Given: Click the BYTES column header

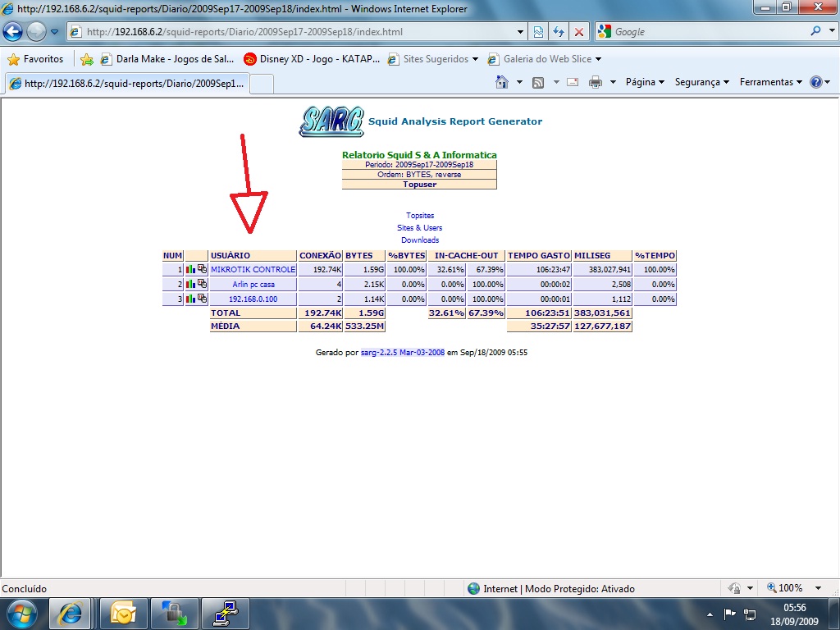Looking at the screenshot, I should (365, 256).
